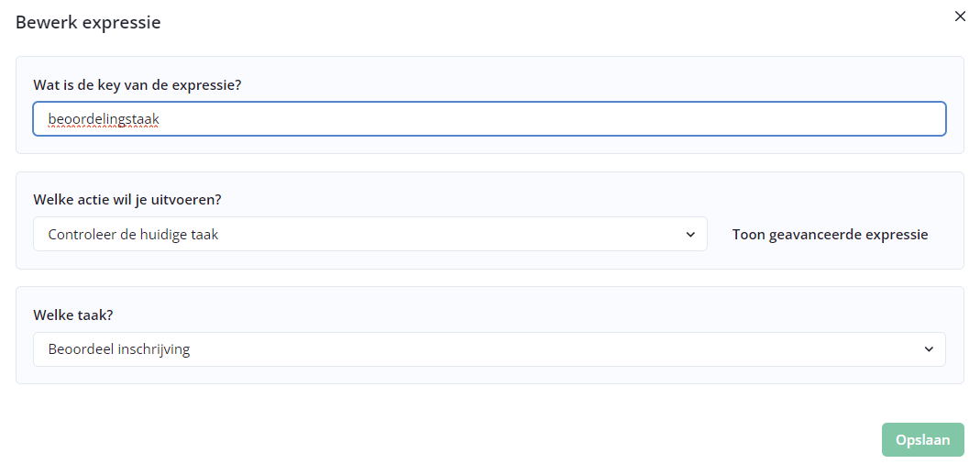The image size is (980, 464).
Task: Close the Bewerk expressie dialog
Action: click(960, 17)
